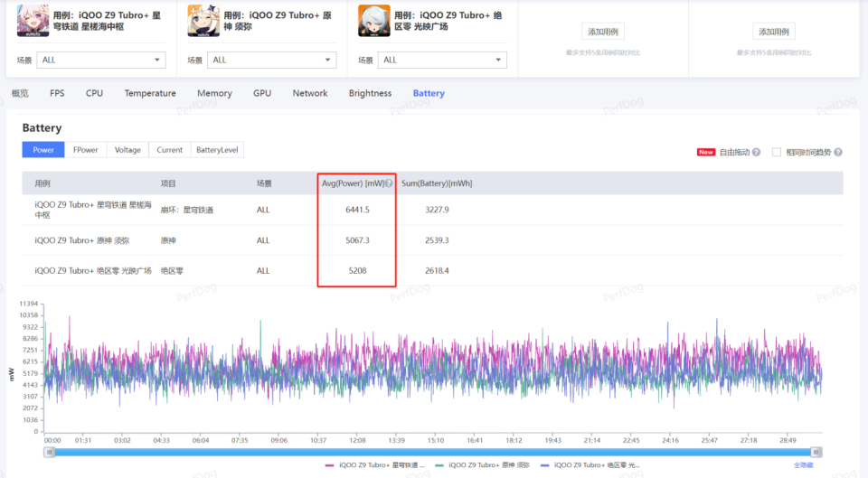The image size is (868, 478).
Task: Show the BatteryLevel metric
Action: (x=217, y=150)
